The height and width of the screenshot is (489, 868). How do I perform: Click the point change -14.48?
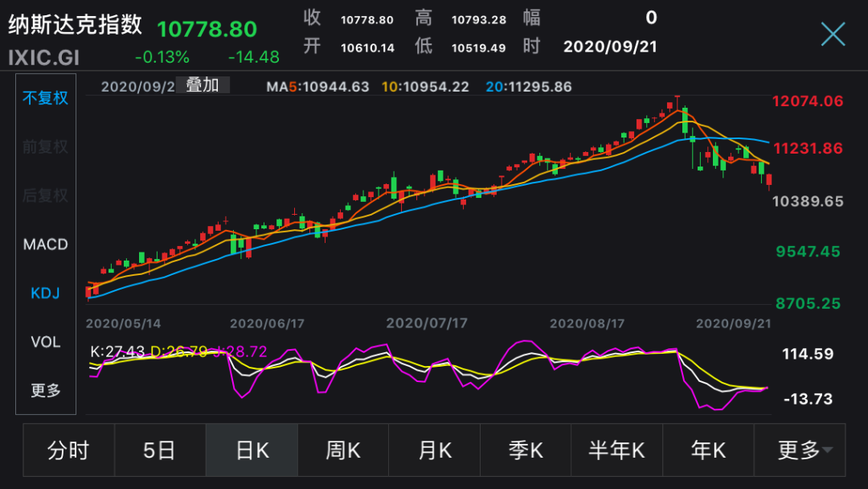253,57
